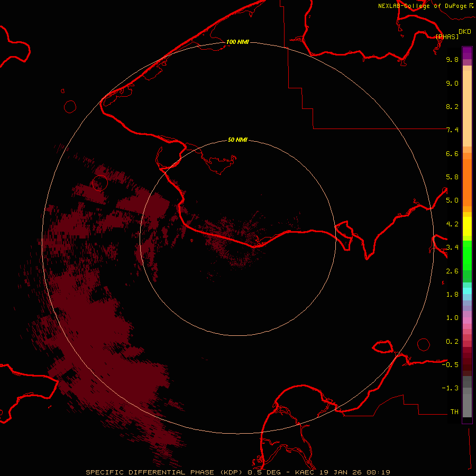The image size is (476, 476).
Task: Click the 5.0 scale value
Action: (452, 200)
